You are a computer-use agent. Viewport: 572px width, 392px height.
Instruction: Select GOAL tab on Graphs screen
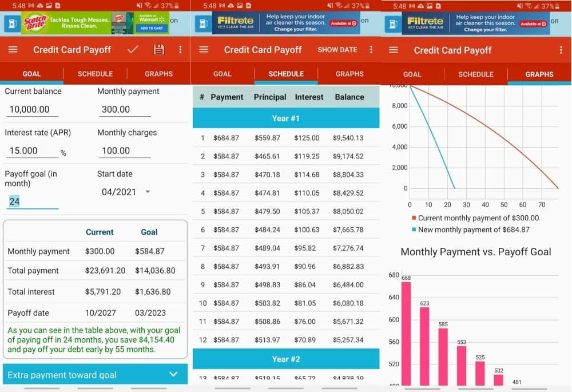click(x=412, y=74)
